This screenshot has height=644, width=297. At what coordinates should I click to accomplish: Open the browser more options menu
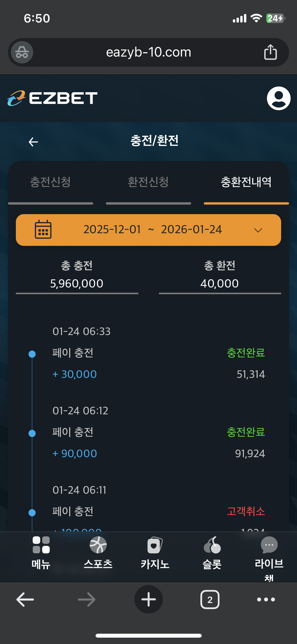(x=266, y=599)
